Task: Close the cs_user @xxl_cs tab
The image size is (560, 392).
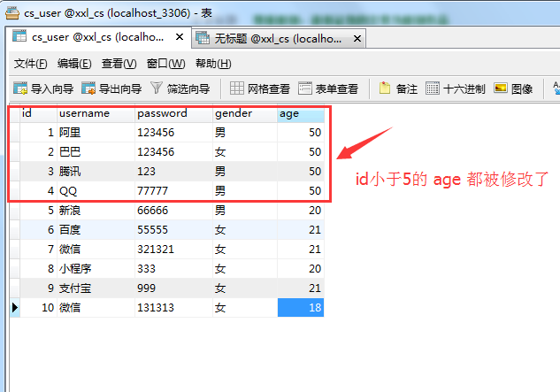Action: click(x=180, y=37)
